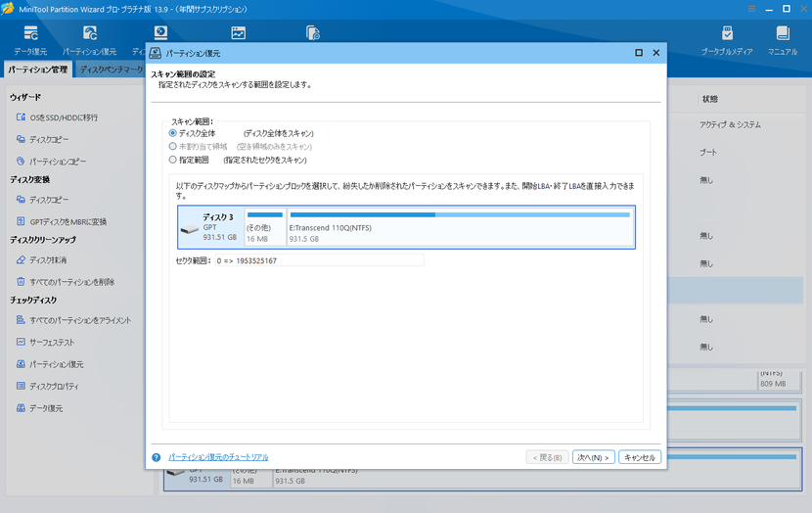Open the Data Recovery (データ復元) toolbar icon
Image resolution: width=812 pixels, height=513 pixels.
30,40
